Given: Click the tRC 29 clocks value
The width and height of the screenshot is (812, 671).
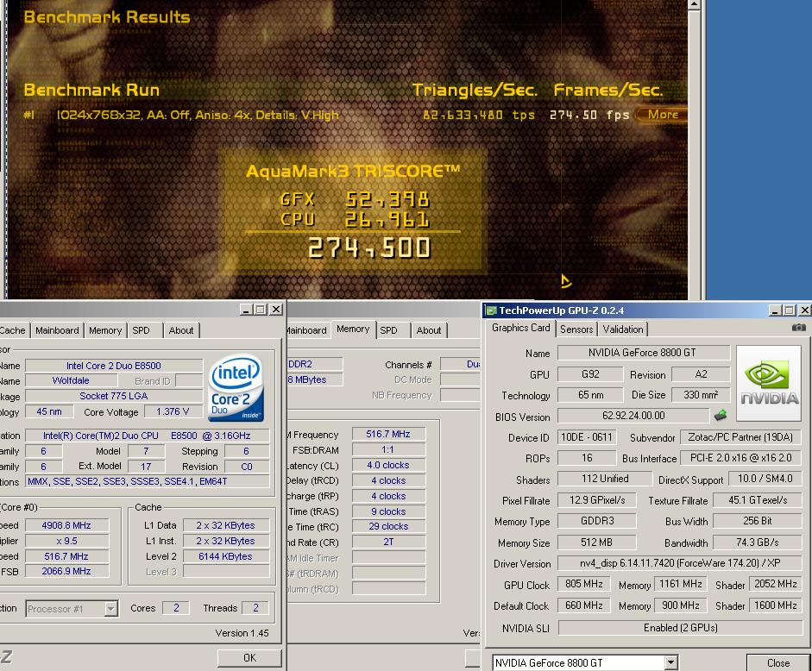Looking at the screenshot, I should (x=388, y=526).
